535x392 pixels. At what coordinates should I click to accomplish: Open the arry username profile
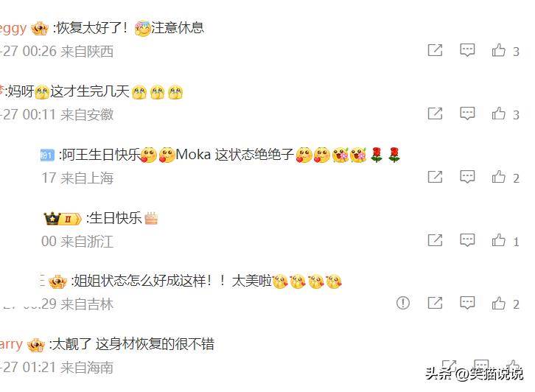[11, 344]
